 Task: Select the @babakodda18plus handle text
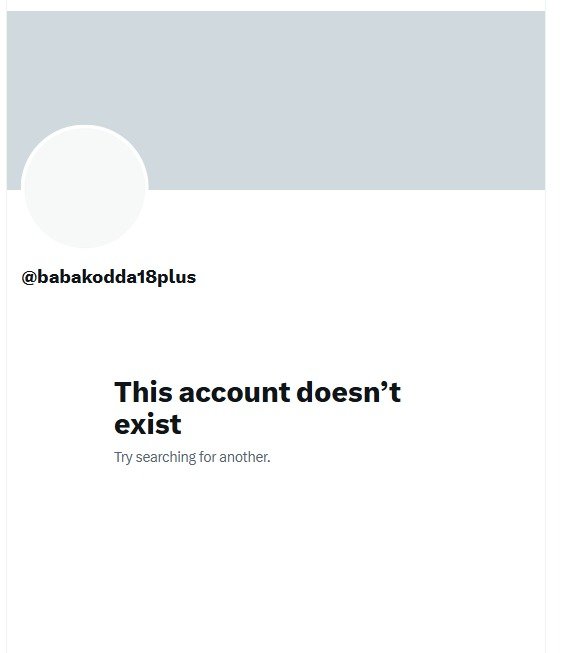coord(109,277)
